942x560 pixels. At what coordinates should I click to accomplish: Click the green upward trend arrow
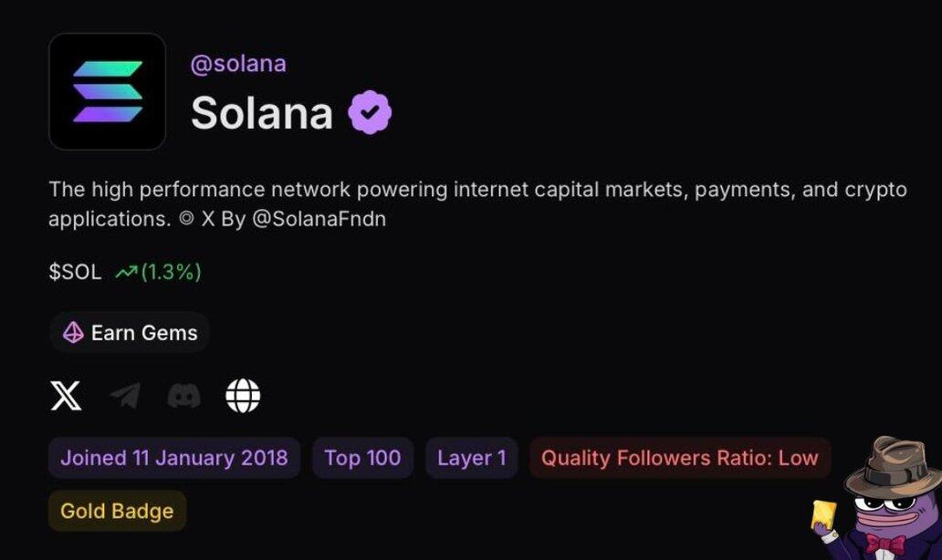125,272
